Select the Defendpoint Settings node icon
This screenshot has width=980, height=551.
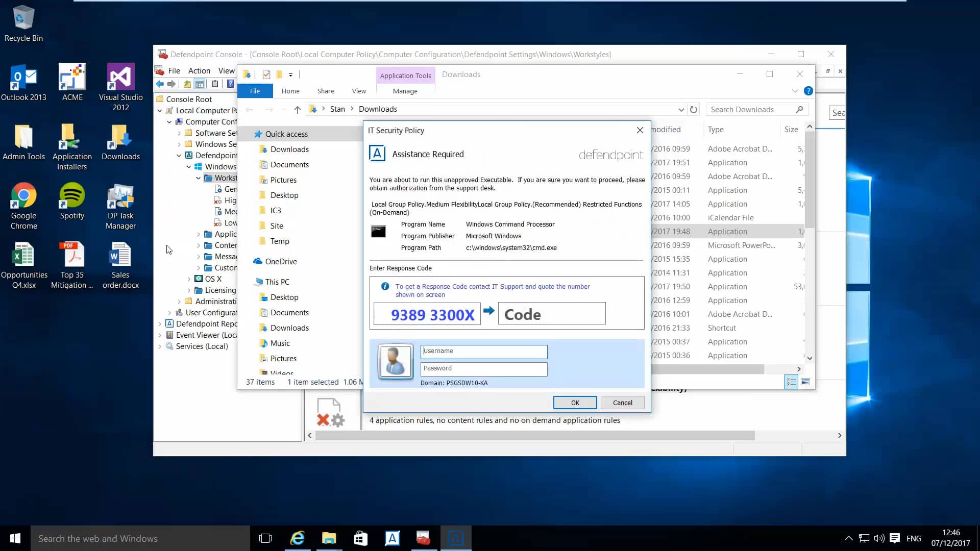[188, 156]
